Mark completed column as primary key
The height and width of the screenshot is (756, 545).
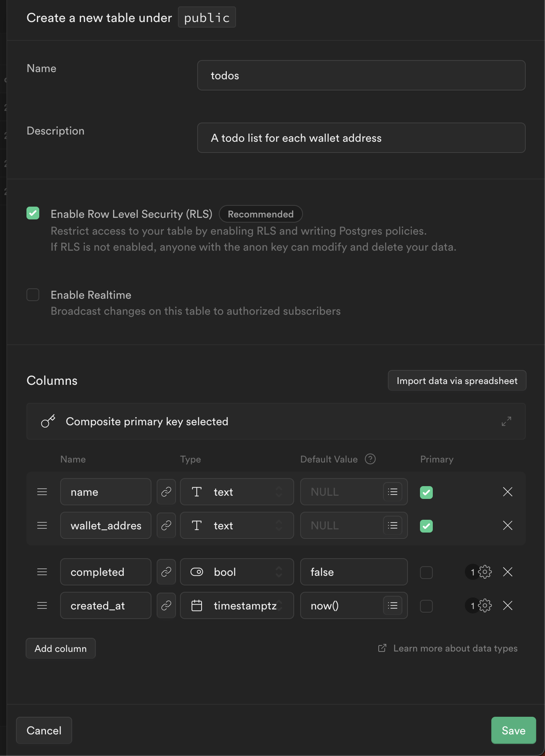tap(426, 573)
